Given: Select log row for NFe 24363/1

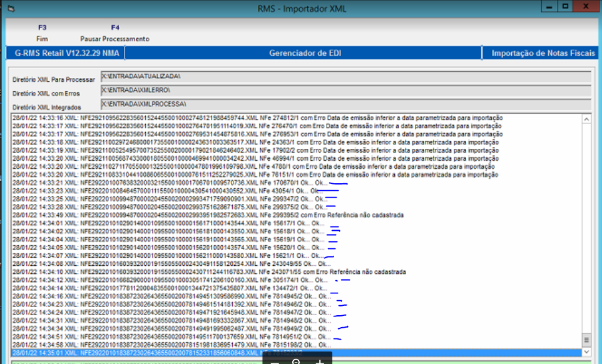Looking at the screenshot, I should coord(297,142).
